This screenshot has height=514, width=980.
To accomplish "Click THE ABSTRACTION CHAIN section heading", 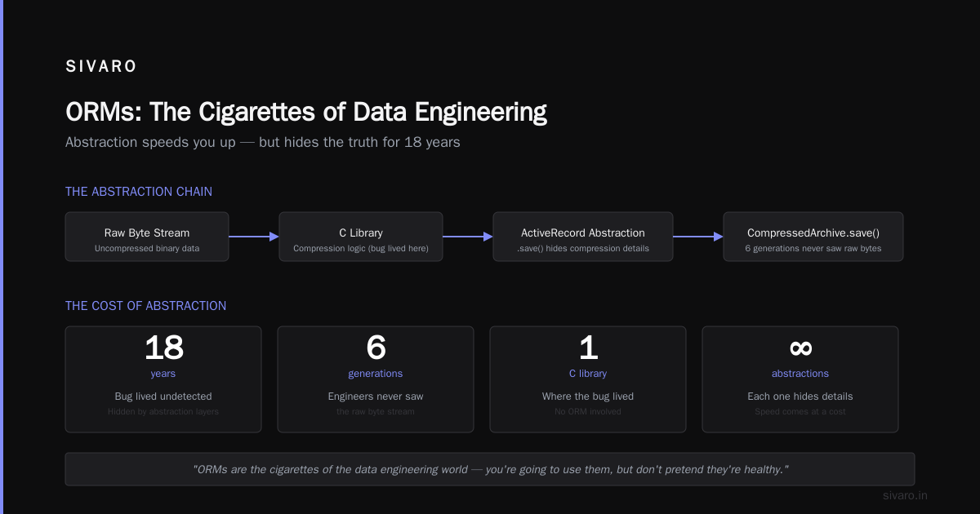I will point(139,192).
